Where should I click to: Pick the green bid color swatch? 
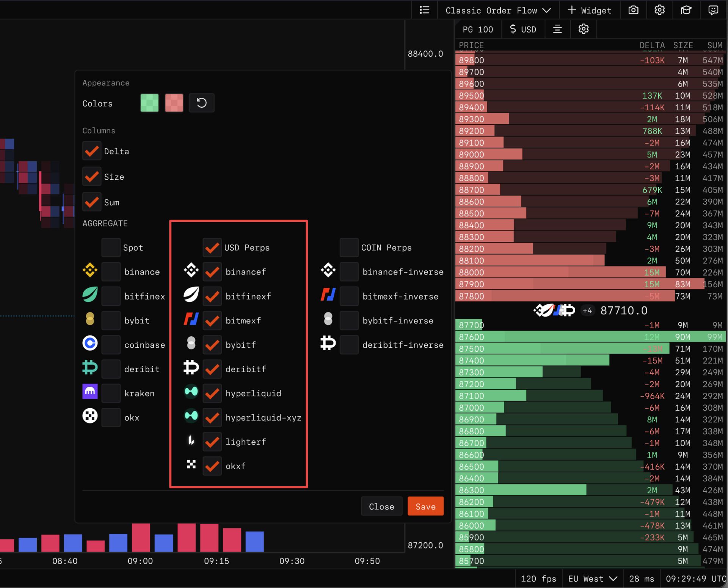click(149, 103)
